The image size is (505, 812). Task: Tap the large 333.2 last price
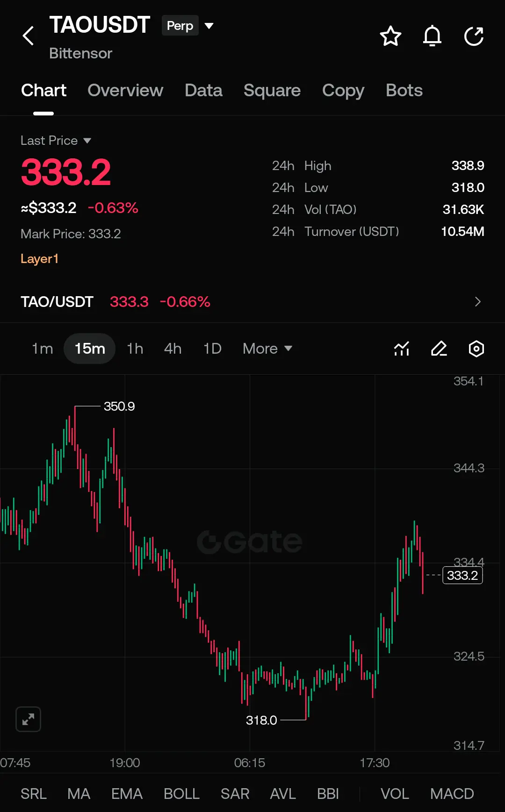(66, 172)
